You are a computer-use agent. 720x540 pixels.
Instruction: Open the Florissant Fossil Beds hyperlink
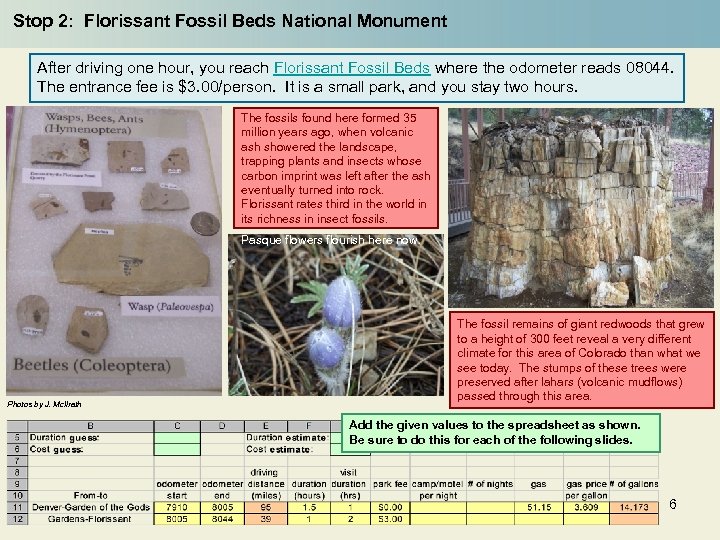(352, 68)
